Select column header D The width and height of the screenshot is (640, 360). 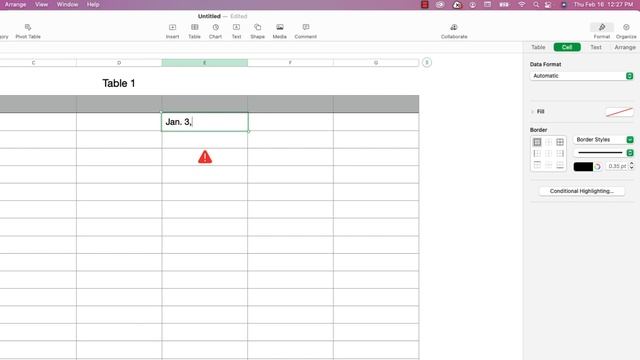tap(119, 63)
